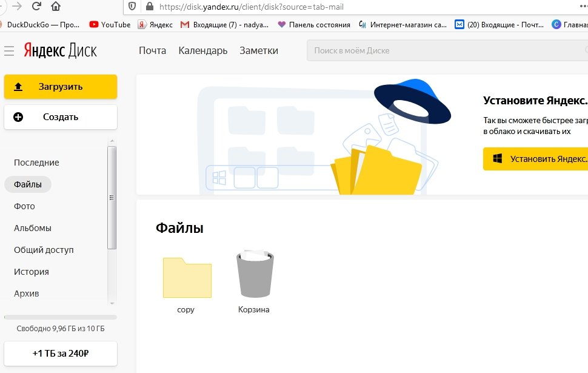588x373 pixels.
Task: Go to browser home page icon
Action: pos(56,6)
